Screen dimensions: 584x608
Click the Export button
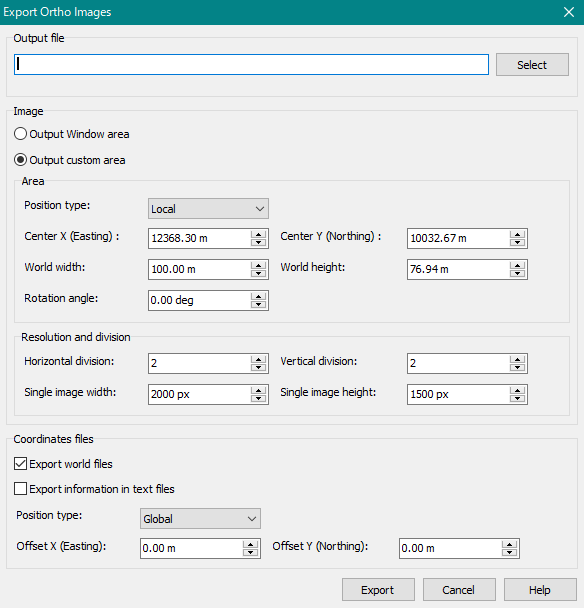click(378, 590)
